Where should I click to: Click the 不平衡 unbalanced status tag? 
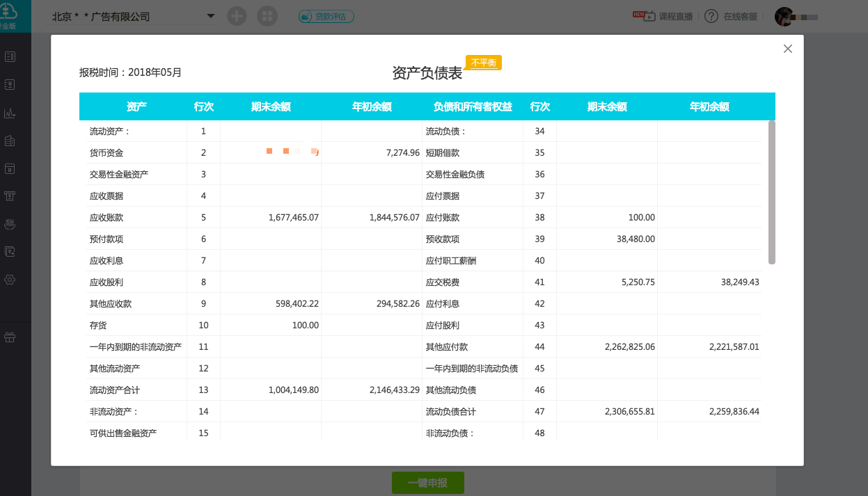483,63
